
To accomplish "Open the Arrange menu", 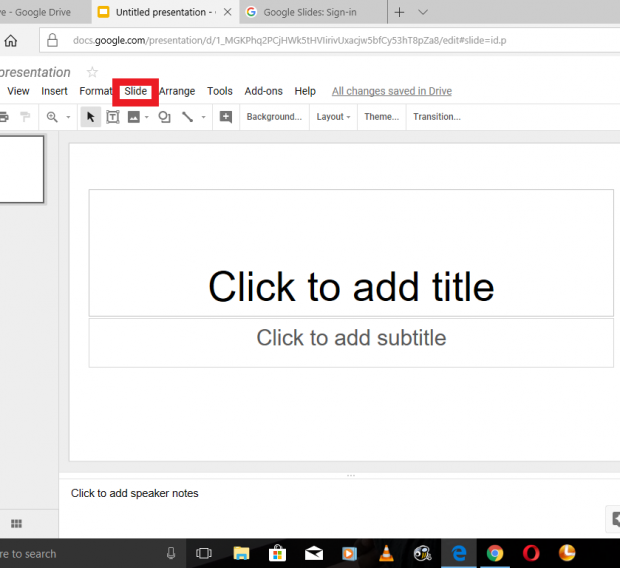I will (177, 91).
